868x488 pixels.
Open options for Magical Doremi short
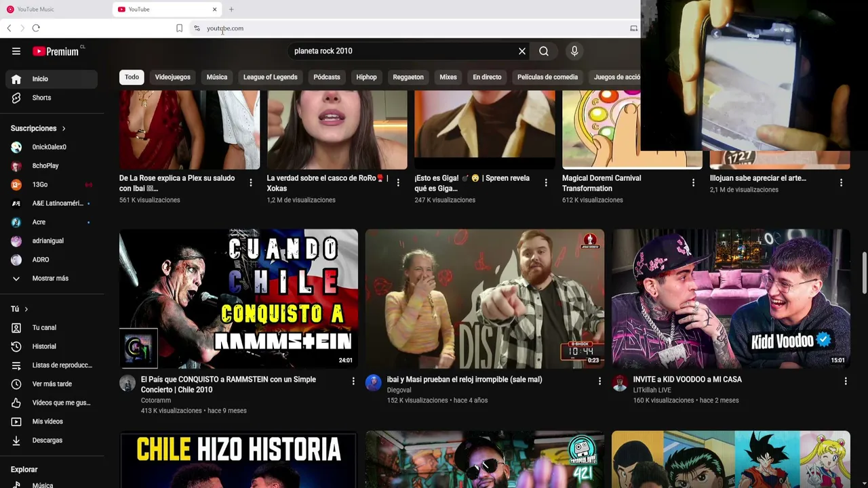tap(693, 182)
